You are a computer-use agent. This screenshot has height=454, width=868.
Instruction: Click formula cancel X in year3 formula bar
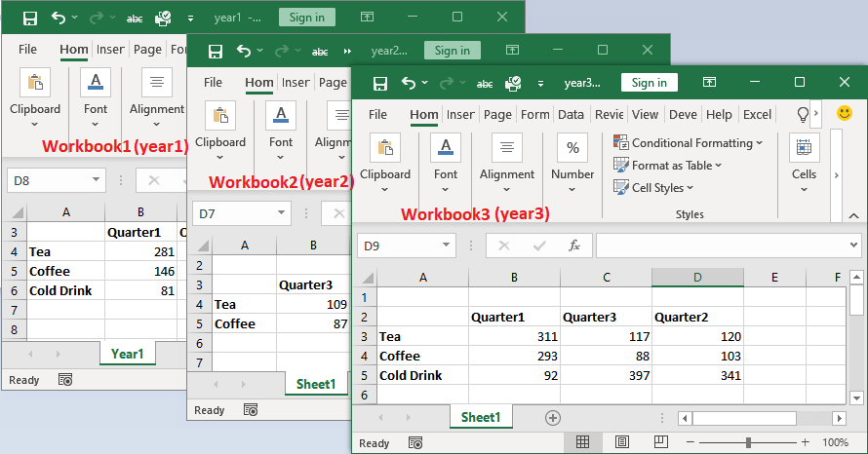(x=504, y=246)
